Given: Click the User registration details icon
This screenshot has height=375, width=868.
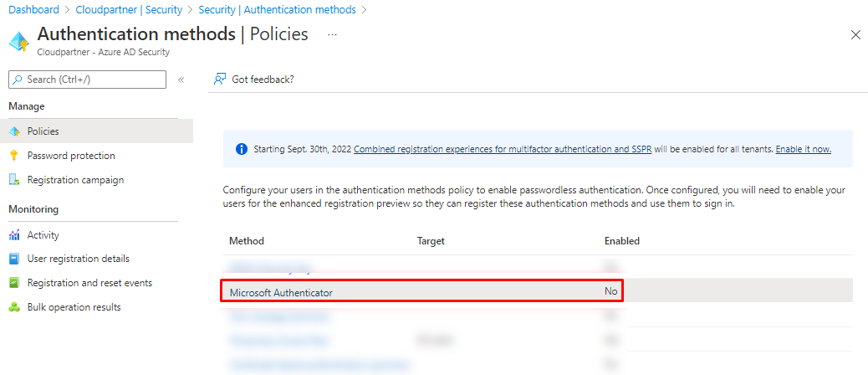Looking at the screenshot, I should [x=14, y=259].
